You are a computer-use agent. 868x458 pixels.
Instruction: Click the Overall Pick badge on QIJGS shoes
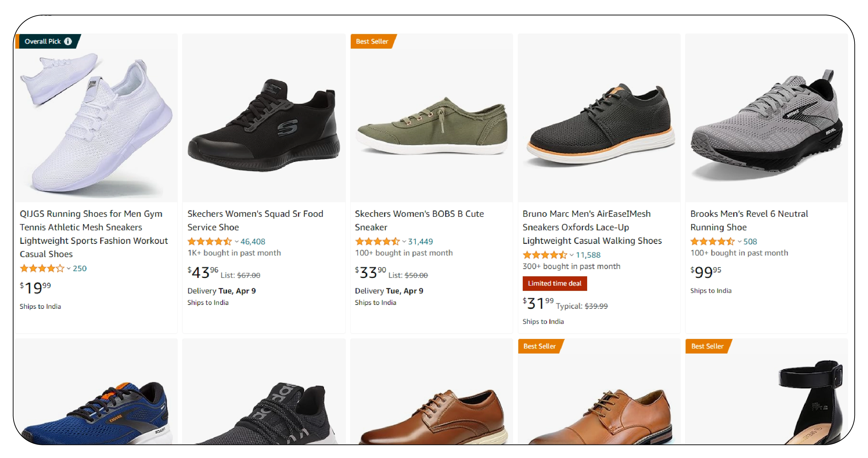pyautogui.click(x=42, y=41)
